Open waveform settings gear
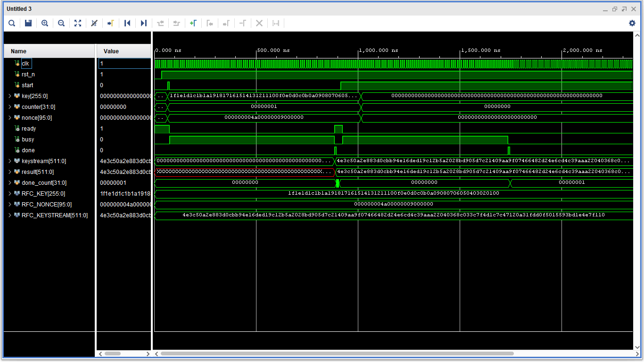This screenshot has height=362, width=644. point(632,23)
